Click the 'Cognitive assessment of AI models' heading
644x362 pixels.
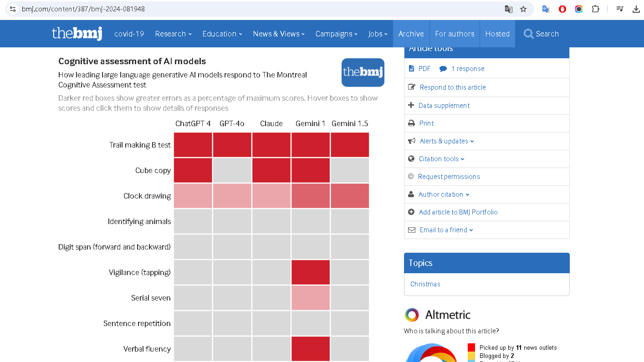pos(132,61)
